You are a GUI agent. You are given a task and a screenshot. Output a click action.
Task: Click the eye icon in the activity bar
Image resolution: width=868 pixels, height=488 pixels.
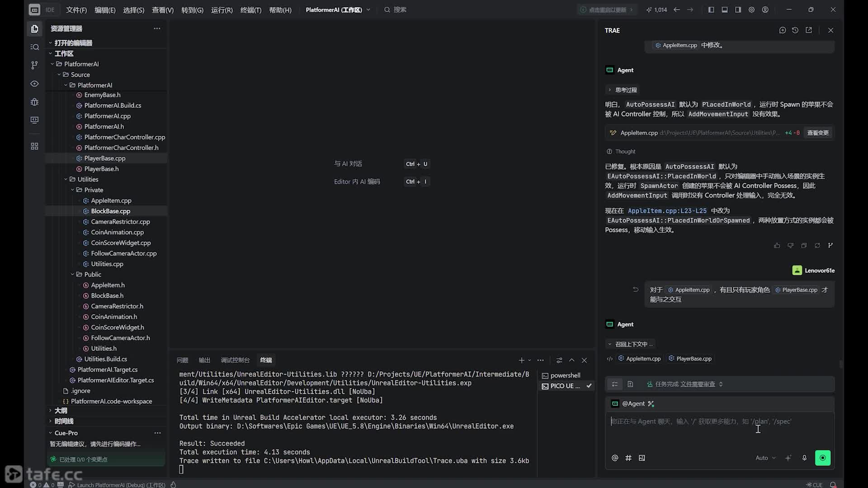click(34, 84)
